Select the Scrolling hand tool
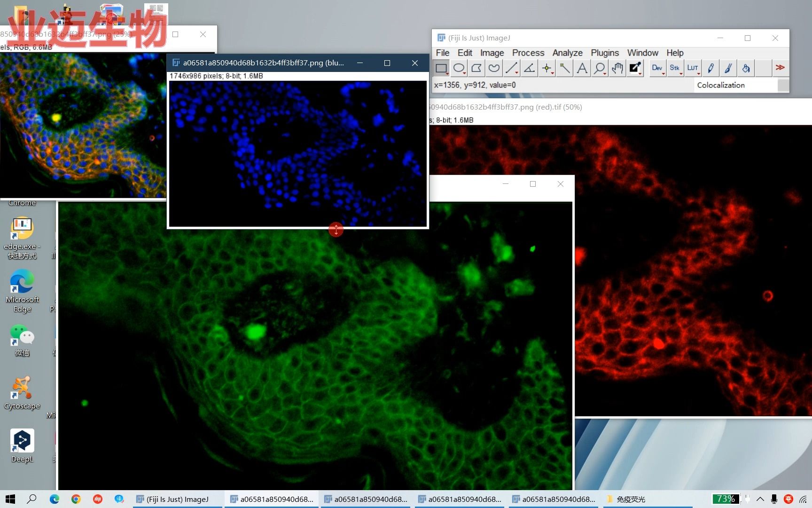The height and width of the screenshot is (508, 812). (x=617, y=68)
